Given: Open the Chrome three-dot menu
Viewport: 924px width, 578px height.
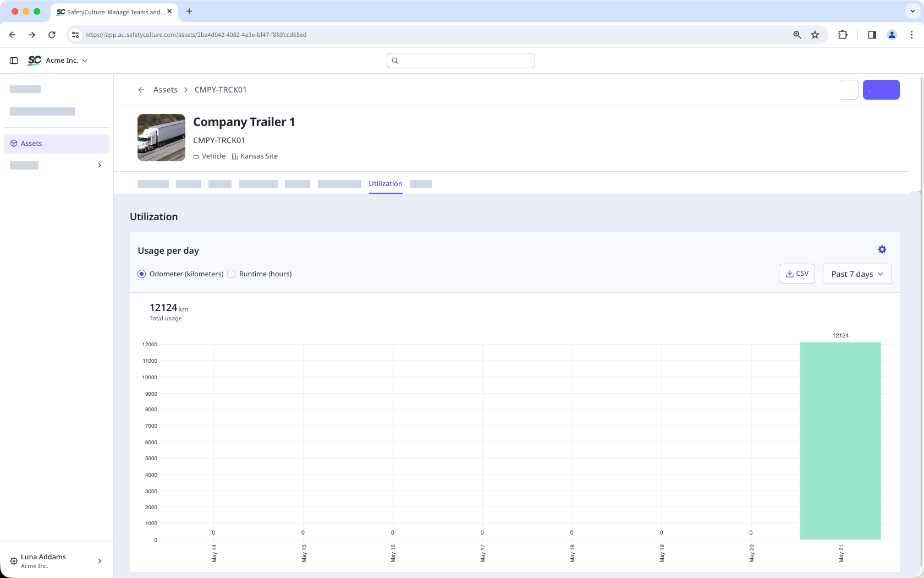Looking at the screenshot, I should pyautogui.click(x=911, y=35).
